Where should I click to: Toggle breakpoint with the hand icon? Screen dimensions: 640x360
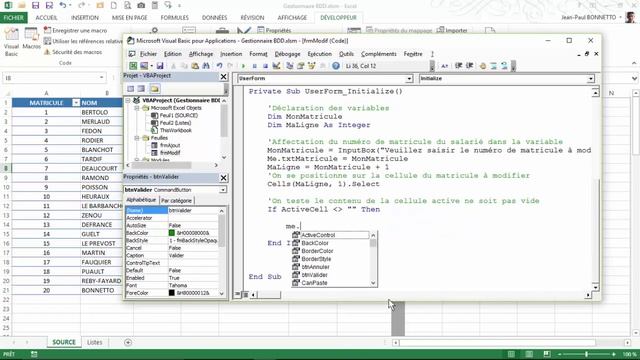click(x=482, y=66)
